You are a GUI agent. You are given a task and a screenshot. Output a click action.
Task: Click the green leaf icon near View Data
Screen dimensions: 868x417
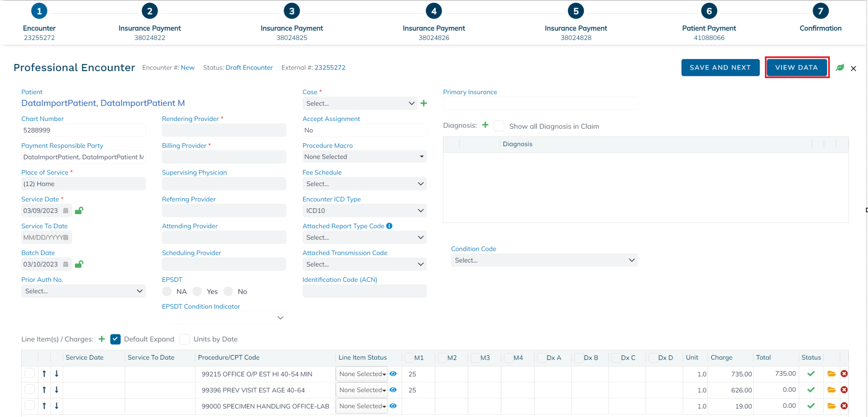click(x=840, y=68)
